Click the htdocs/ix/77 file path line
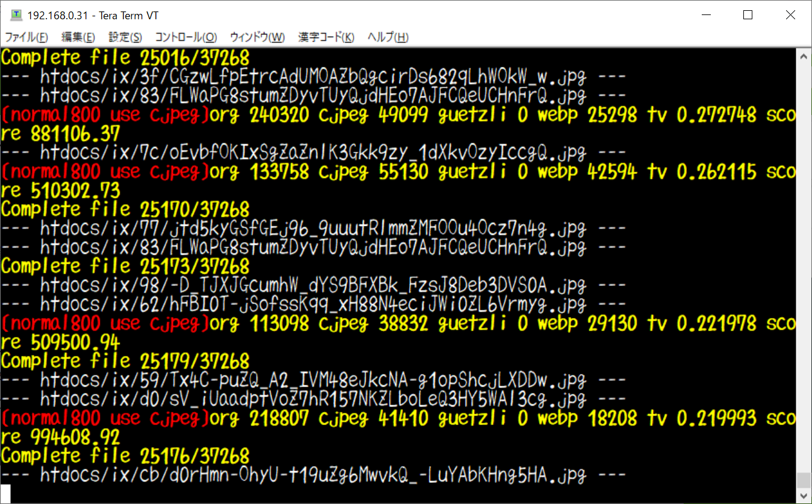 [313, 229]
